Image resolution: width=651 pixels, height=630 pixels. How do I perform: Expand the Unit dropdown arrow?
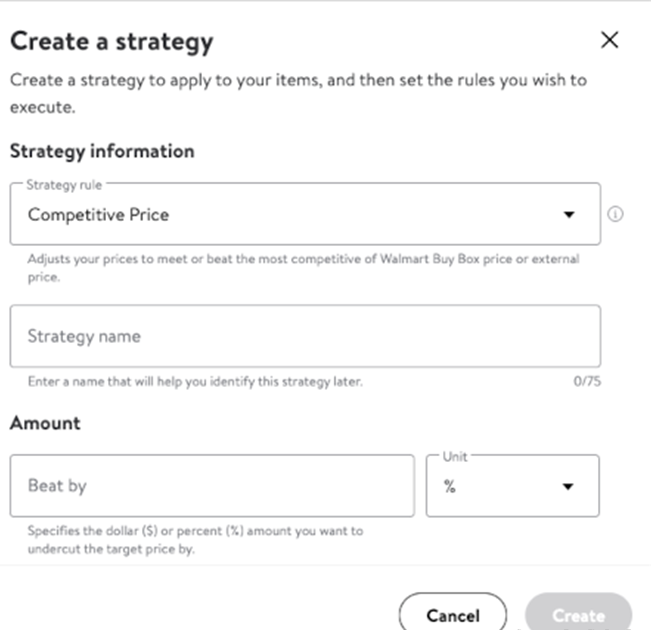coord(568,486)
